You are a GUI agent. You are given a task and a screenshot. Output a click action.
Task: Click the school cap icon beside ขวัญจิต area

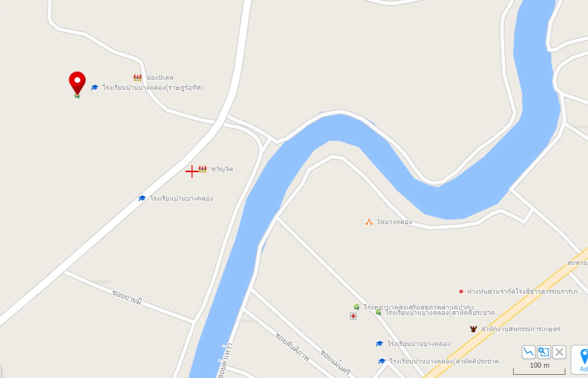[142, 198]
